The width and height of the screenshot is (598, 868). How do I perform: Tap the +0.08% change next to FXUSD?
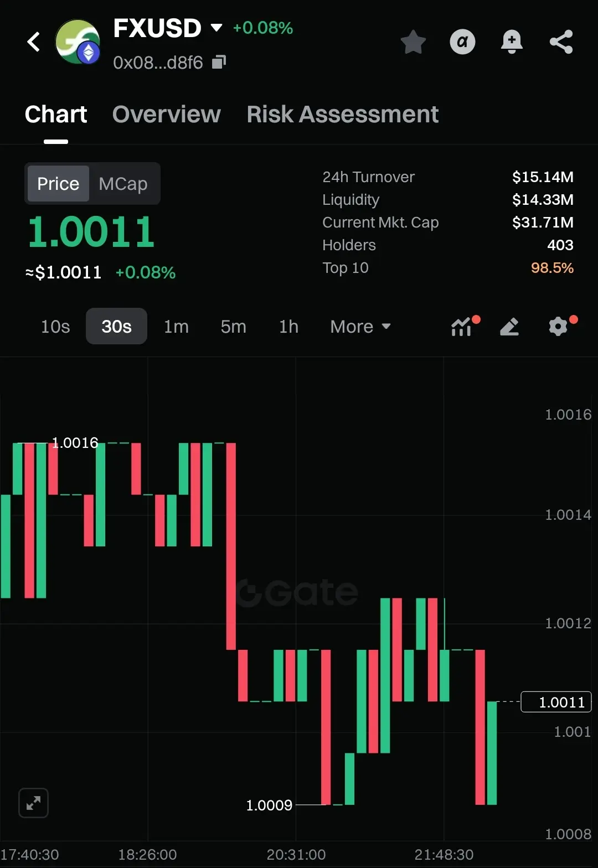[263, 28]
